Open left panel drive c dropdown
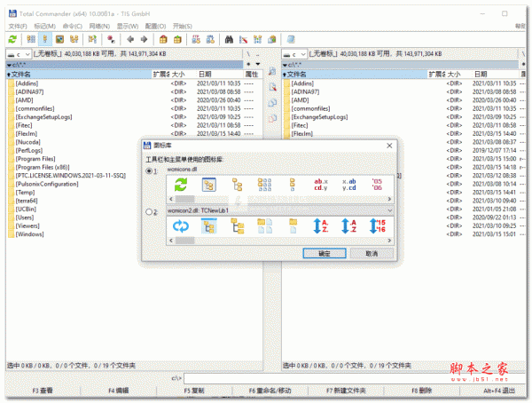The width and height of the screenshot is (532, 403). point(19,54)
